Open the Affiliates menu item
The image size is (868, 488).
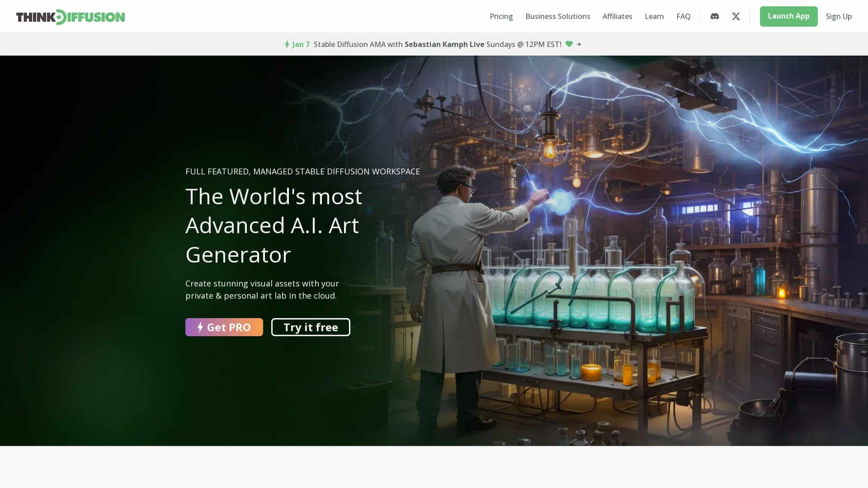[617, 16]
